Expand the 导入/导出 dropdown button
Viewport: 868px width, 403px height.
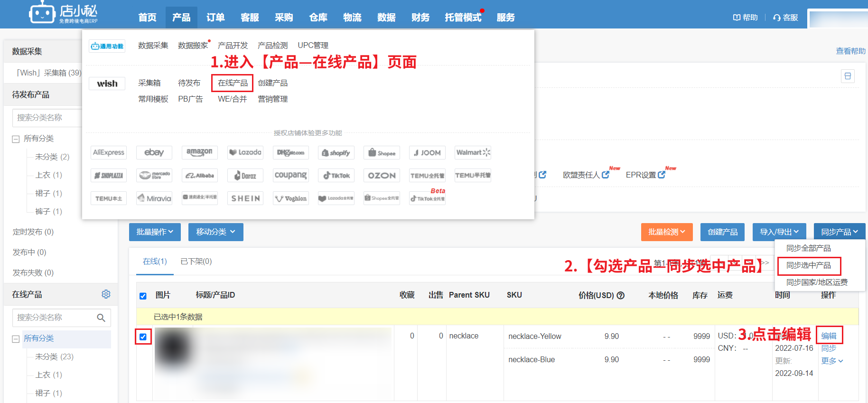(x=779, y=232)
